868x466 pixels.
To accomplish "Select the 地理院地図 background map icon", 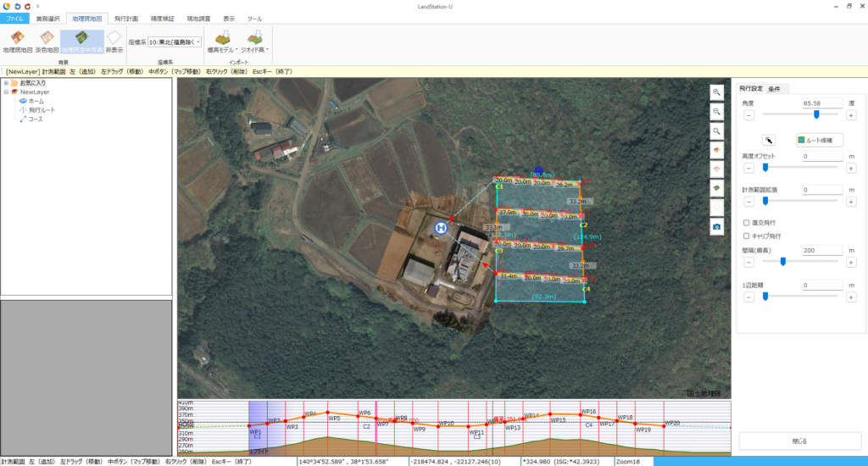I will (17, 39).
